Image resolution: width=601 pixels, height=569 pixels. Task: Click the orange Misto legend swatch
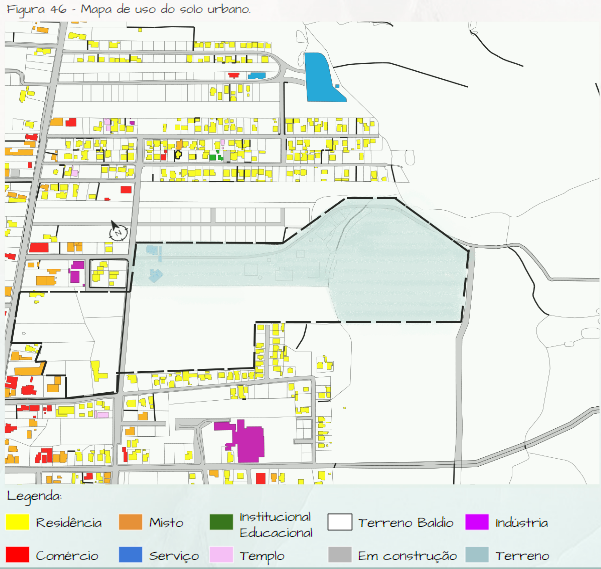(130, 522)
